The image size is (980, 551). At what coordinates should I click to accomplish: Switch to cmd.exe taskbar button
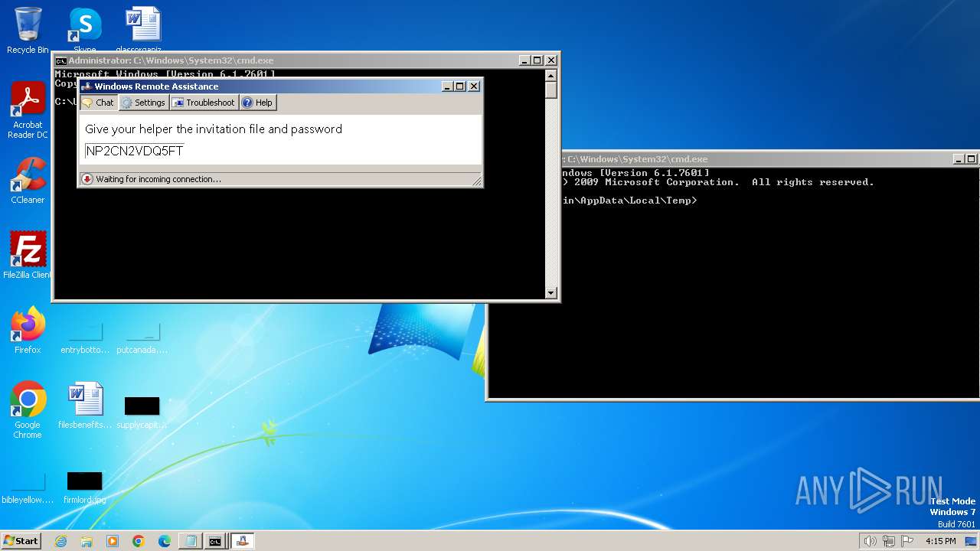point(216,541)
